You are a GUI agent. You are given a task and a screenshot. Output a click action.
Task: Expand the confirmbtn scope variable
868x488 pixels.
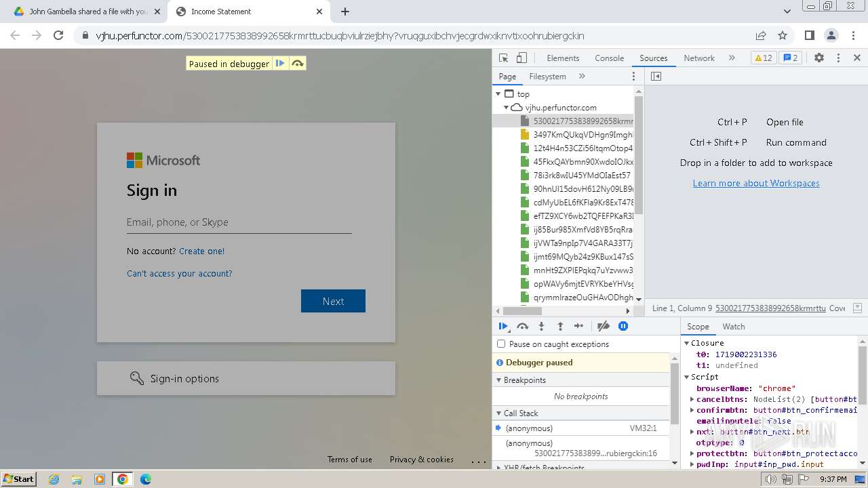(x=692, y=411)
